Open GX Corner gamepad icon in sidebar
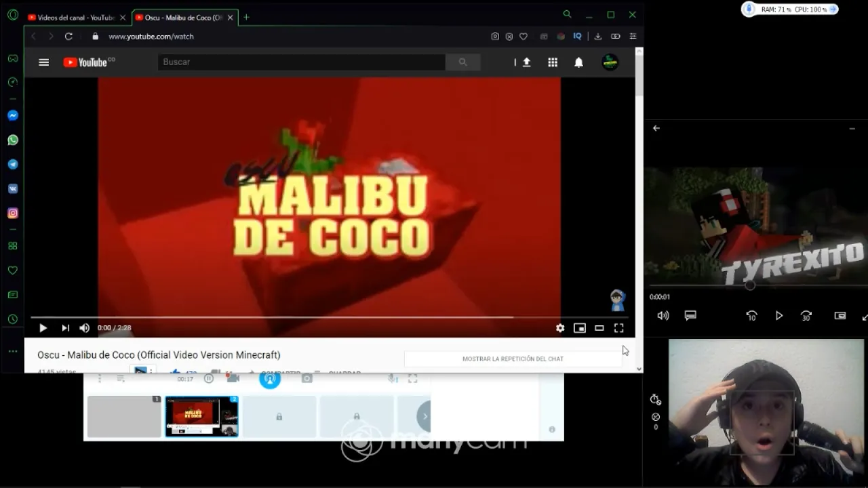 (x=13, y=59)
